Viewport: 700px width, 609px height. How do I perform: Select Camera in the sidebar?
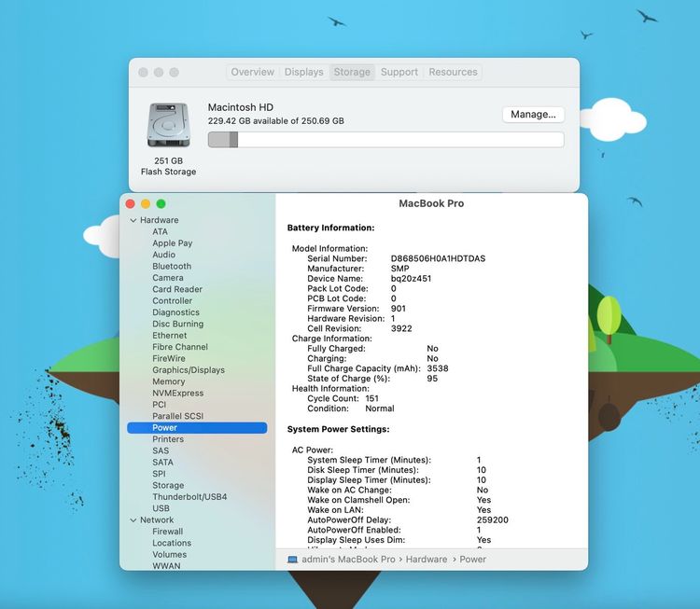click(x=168, y=278)
